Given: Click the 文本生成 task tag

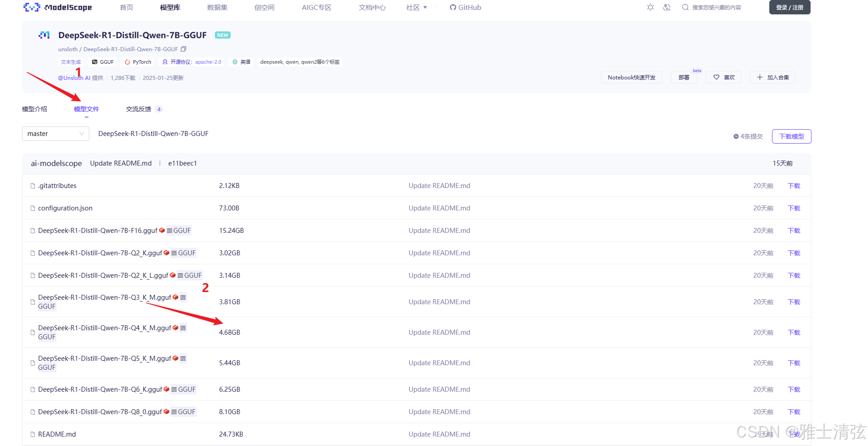Looking at the screenshot, I should [x=71, y=62].
